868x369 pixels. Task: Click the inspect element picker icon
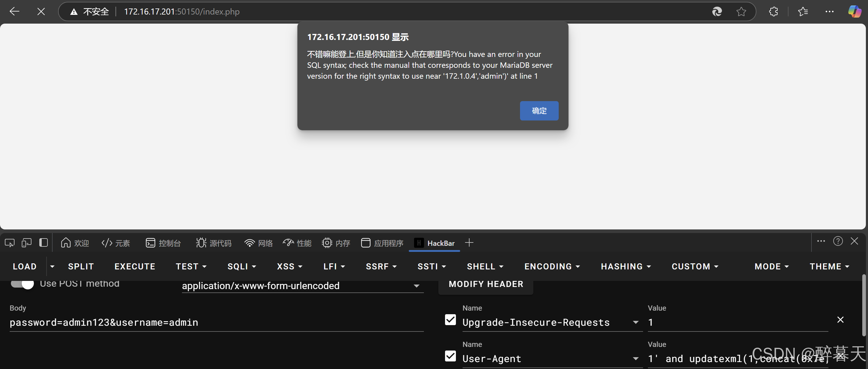(x=9, y=243)
